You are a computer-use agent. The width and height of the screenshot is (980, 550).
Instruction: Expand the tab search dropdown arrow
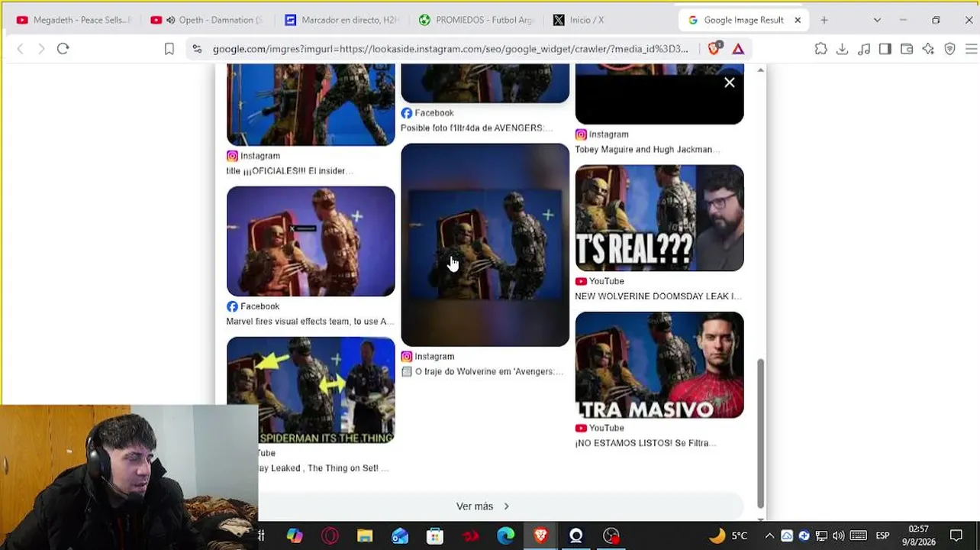pos(877,20)
